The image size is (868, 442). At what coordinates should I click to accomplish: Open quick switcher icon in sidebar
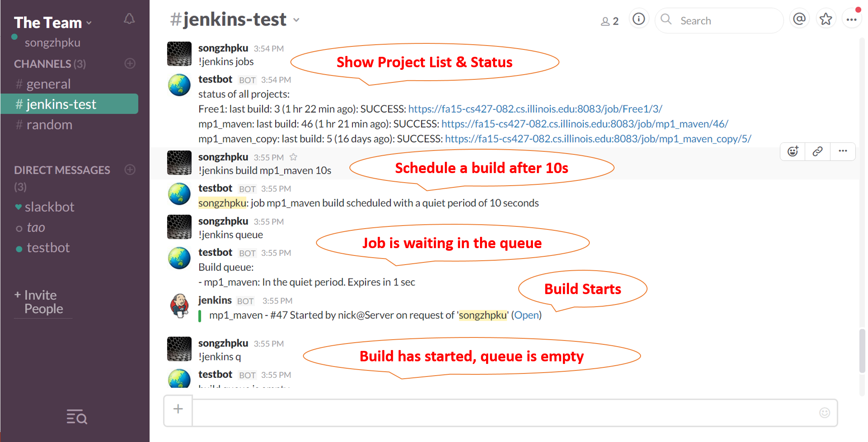77,416
